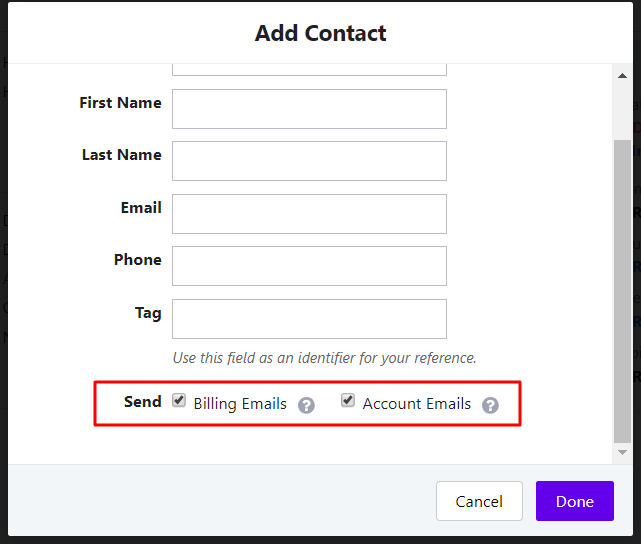Click the First Name input field
Screen dimensions: 641x544
point(309,109)
